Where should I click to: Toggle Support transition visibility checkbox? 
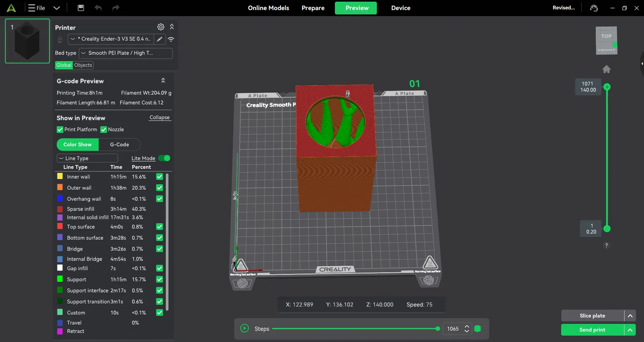159,301
